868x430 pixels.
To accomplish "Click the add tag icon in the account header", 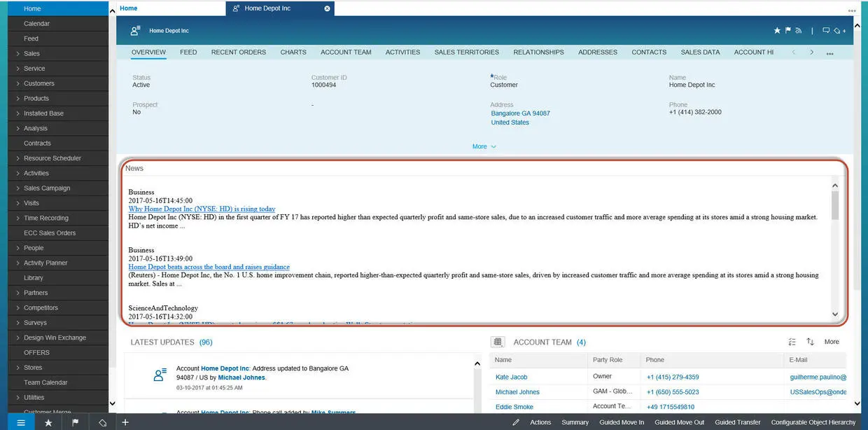I will [x=839, y=31].
